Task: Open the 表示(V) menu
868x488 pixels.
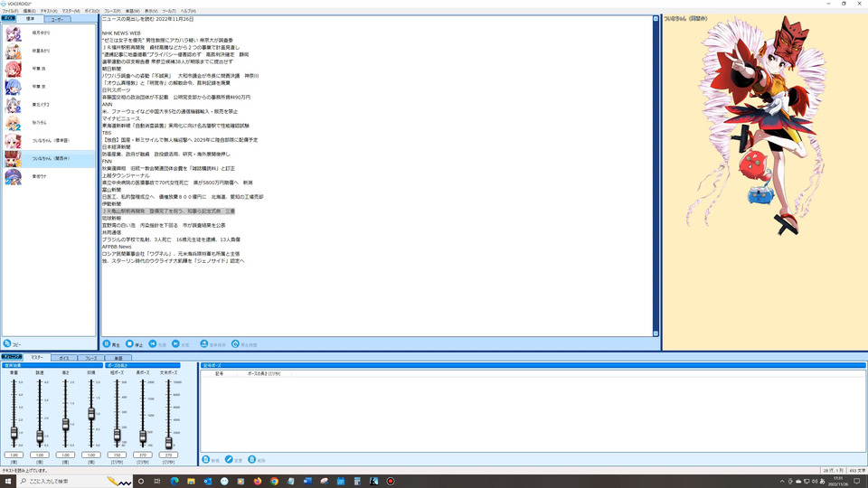Action: pyautogui.click(x=151, y=11)
